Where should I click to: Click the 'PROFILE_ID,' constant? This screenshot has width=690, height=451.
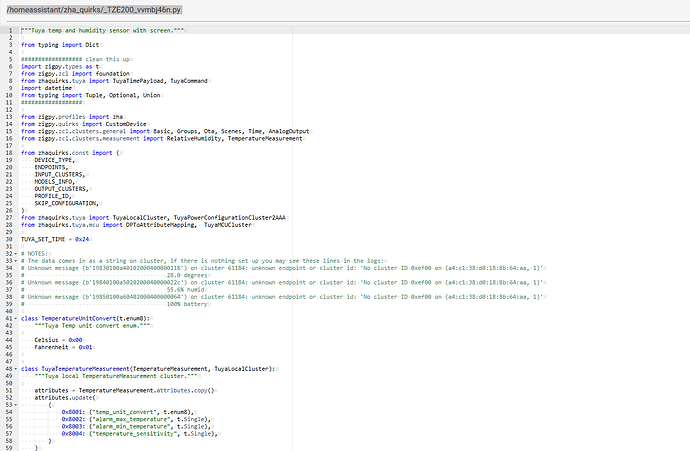(53, 196)
